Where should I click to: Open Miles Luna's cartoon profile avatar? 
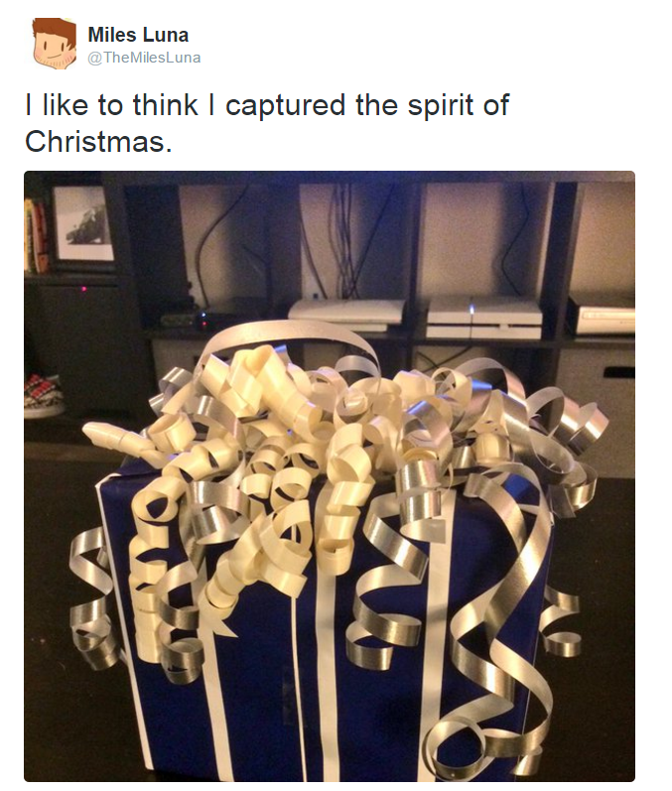coord(55,44)
